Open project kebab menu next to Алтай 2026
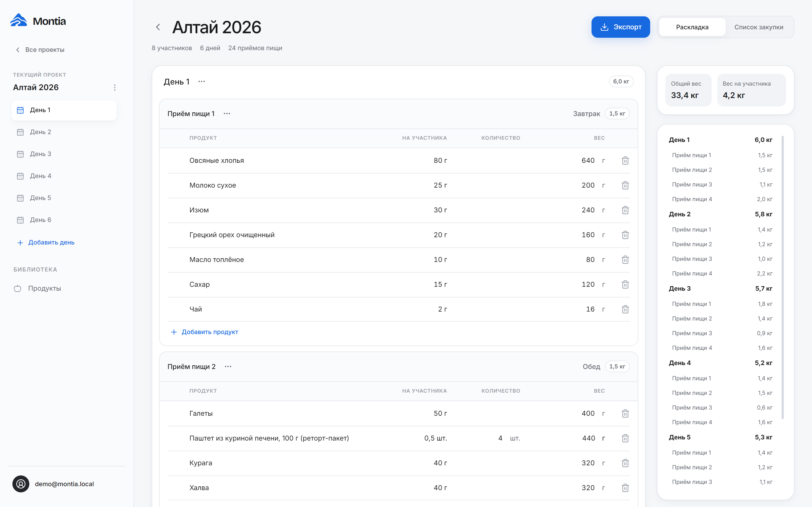 pos(115,88)
